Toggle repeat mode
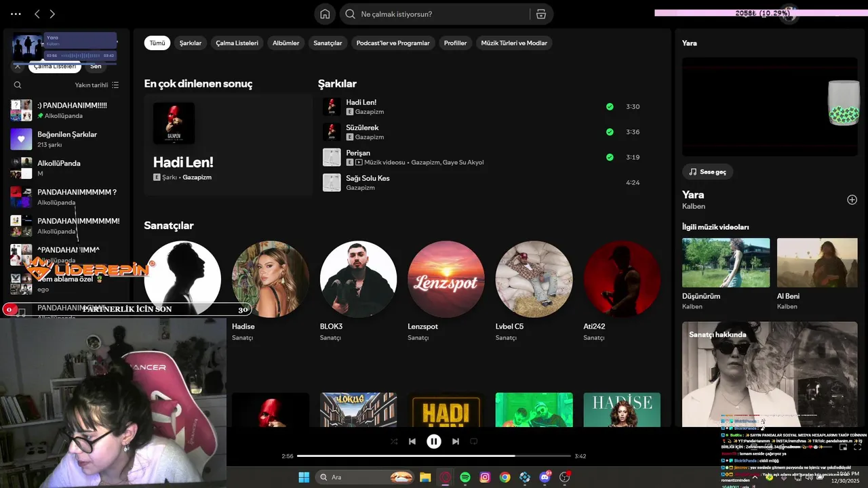 (474, 441)
